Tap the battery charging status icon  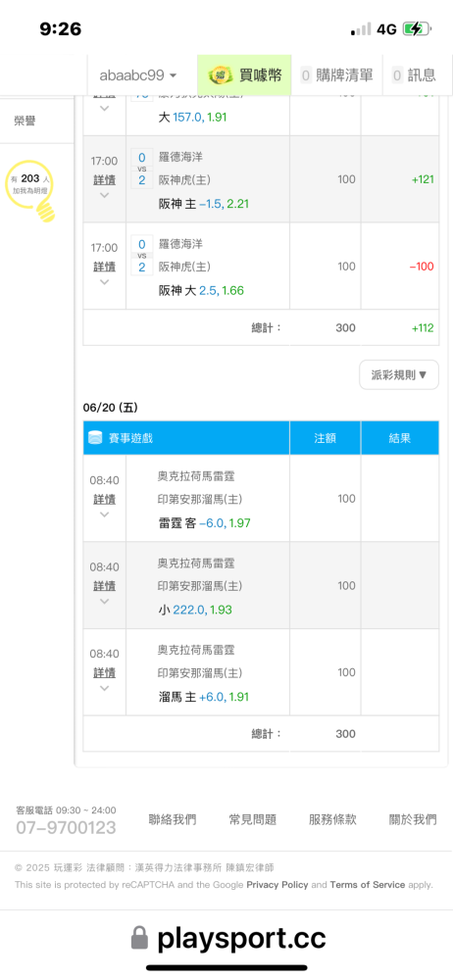416,28
